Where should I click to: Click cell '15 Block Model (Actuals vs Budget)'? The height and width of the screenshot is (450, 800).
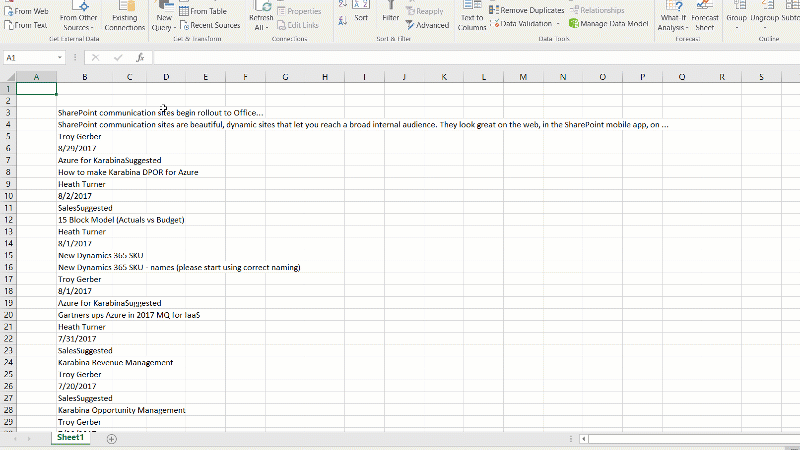tap(121, 220)
